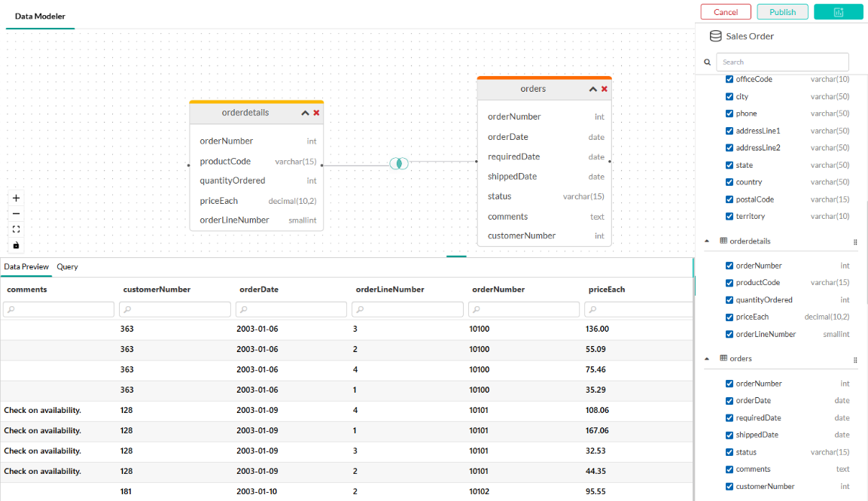Switch to the Query tab
Viewport: 868px width, 501px height.
pyautogui.click(x=67, y=266)
